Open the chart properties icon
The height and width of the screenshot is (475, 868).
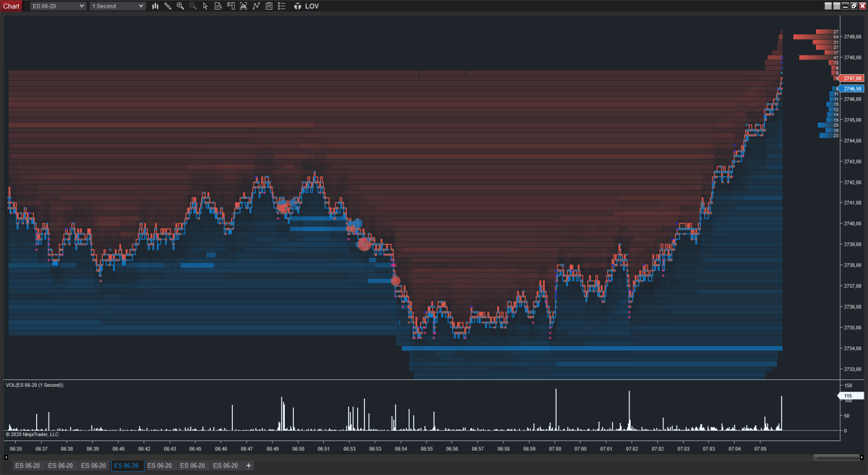coord(268,6)
